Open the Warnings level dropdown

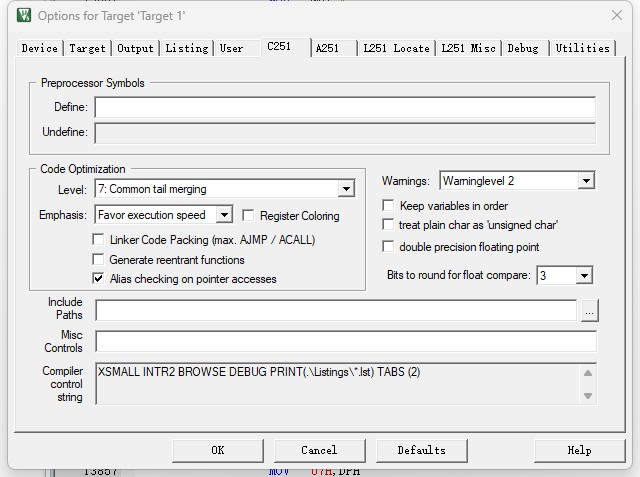586,181
